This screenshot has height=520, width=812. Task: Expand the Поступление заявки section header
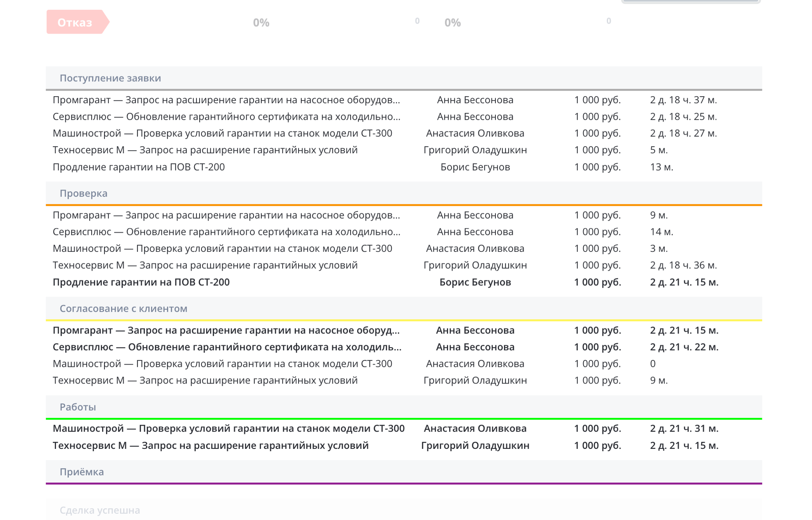click(110, 78)
